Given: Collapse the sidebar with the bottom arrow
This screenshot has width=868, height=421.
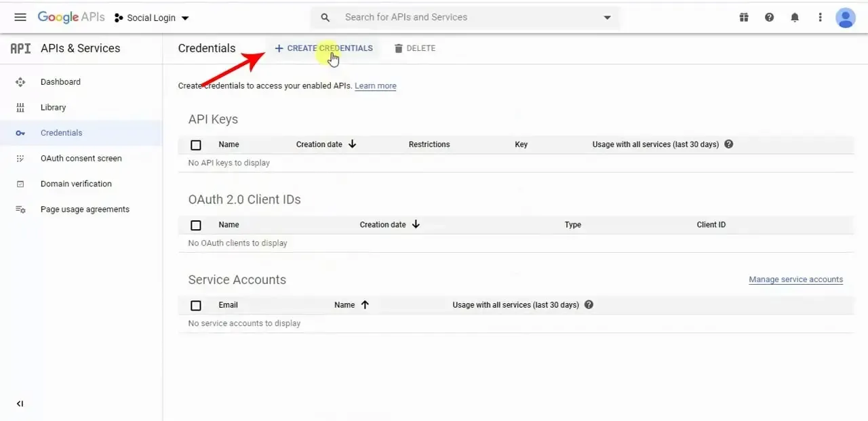Looking at the screenshot, I should pos(20,404).
